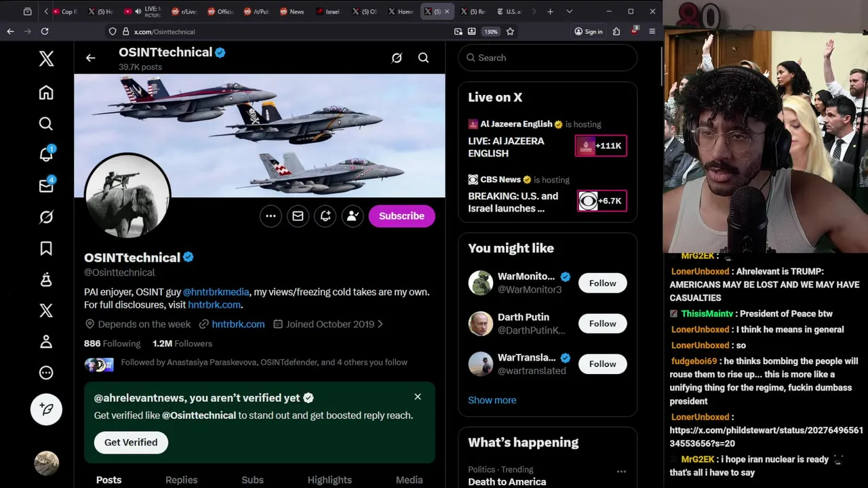Go back using the profile back arrow
The width and height of the screenshot is (868, 488).
point(90,58)
